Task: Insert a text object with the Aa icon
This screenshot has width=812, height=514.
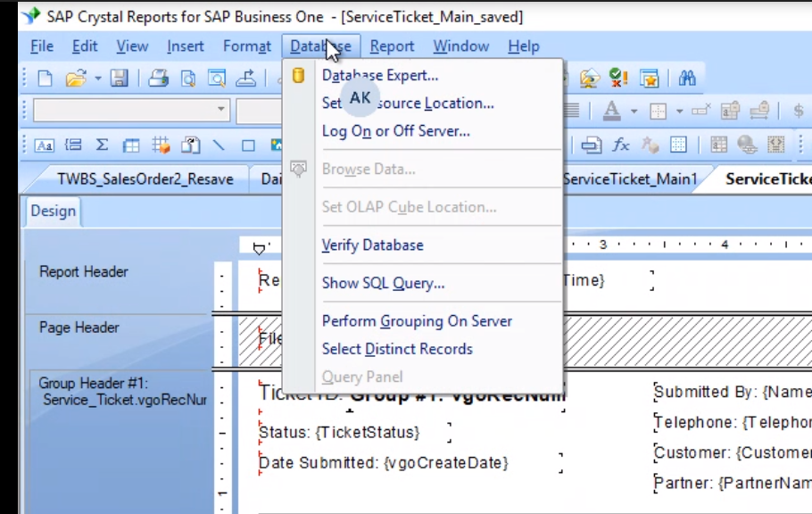Action: (x=44, y=145)
